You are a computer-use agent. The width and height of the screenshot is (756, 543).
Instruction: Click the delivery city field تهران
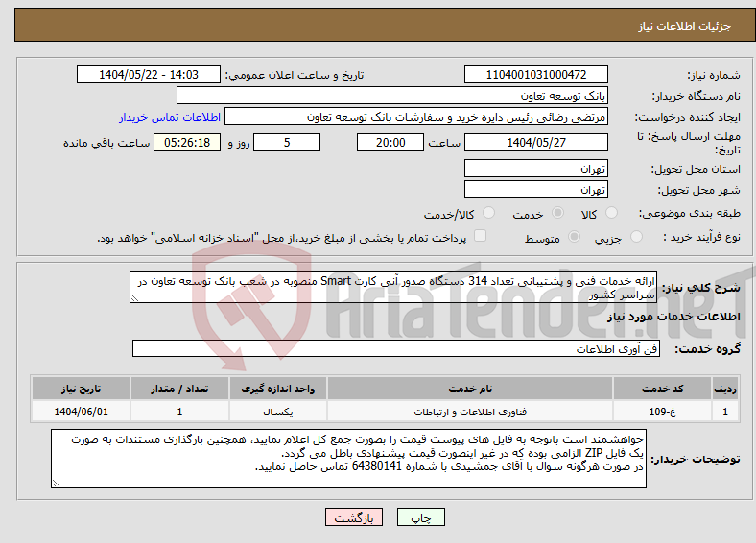click(536, 189)
